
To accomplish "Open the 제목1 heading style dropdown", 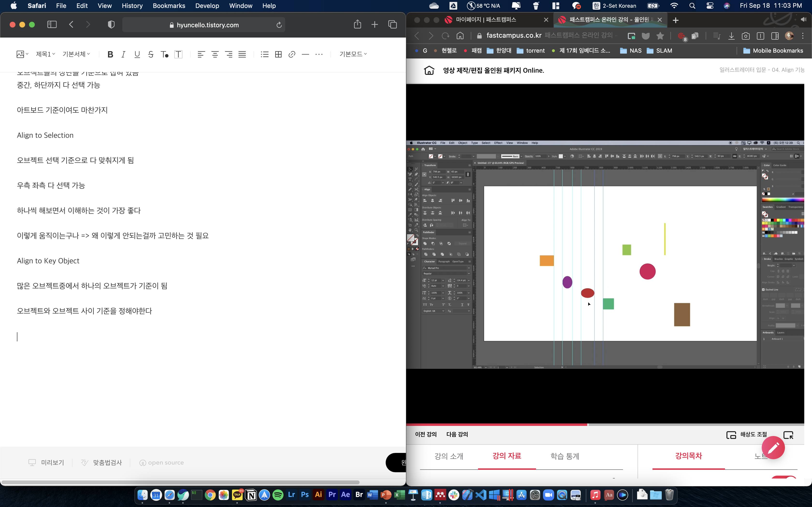I will click(x=45, y=54).
